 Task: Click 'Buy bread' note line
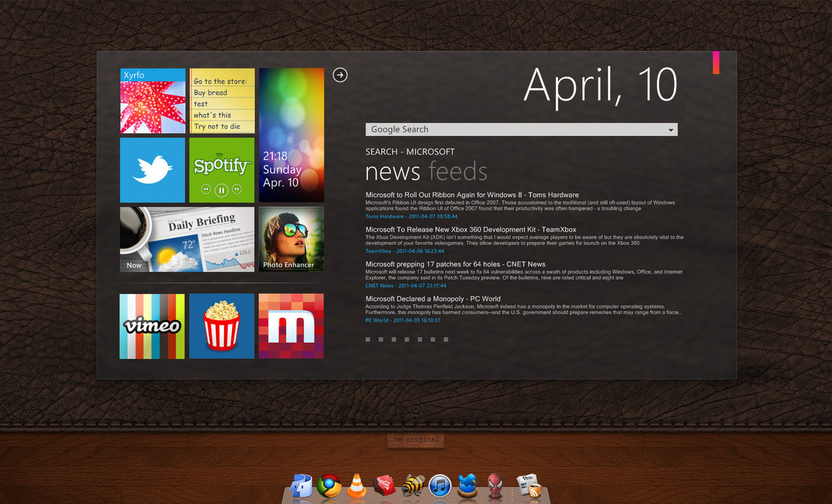[x=210, y=93]
